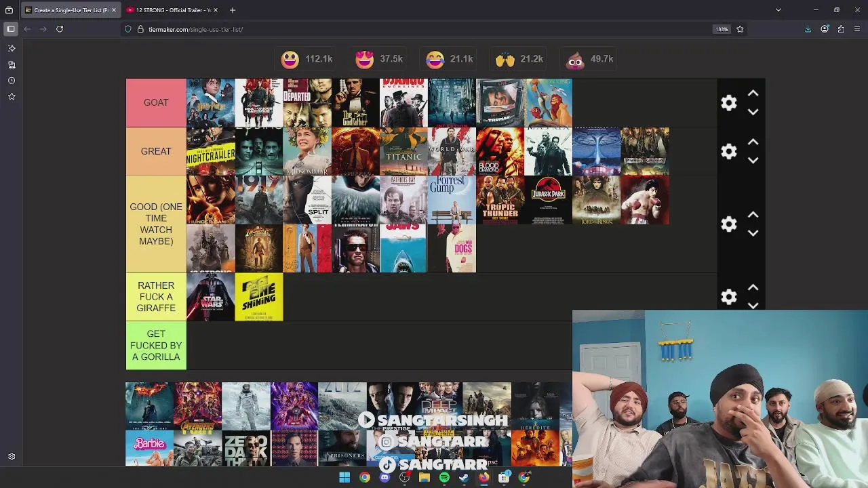Select the yellow The Shining poster
This screenshot has height=488, width=868.
(x=259, y=297)
